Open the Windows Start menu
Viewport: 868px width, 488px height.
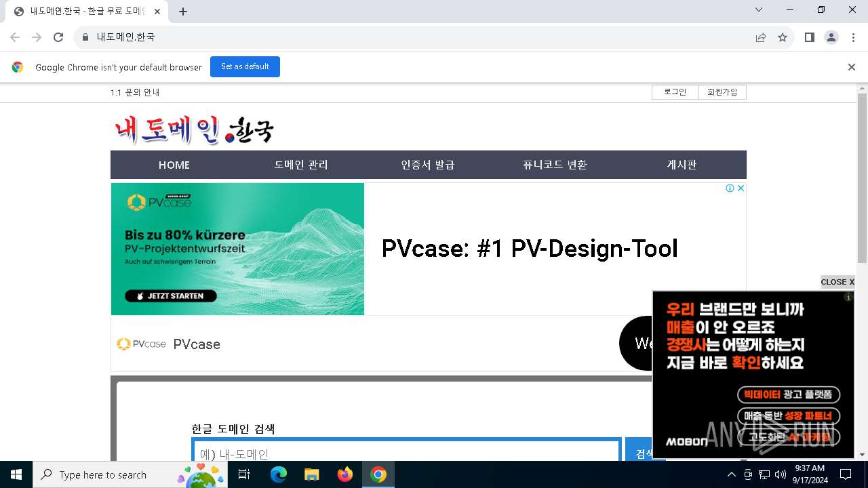[16, 474]
